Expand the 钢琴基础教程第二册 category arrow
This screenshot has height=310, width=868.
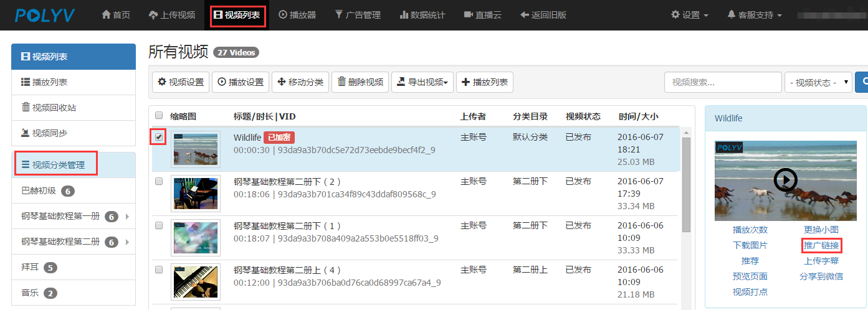click(x=127, y=242)
